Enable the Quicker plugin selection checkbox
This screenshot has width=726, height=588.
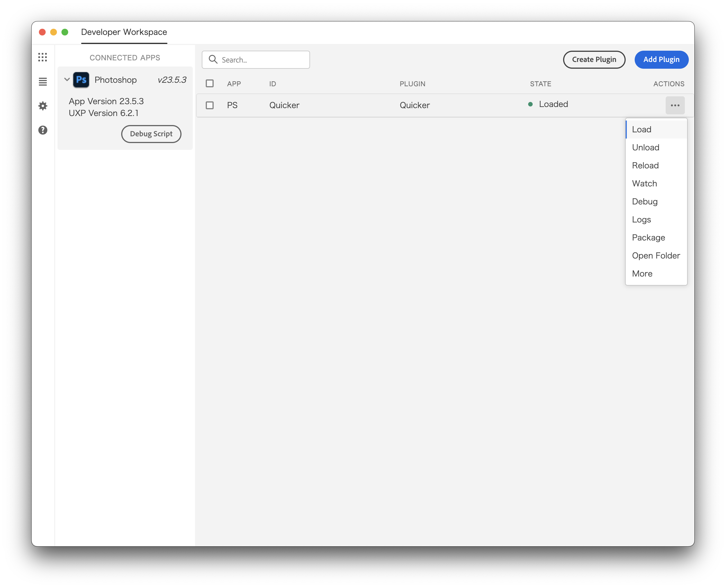[x=210, y=105]
